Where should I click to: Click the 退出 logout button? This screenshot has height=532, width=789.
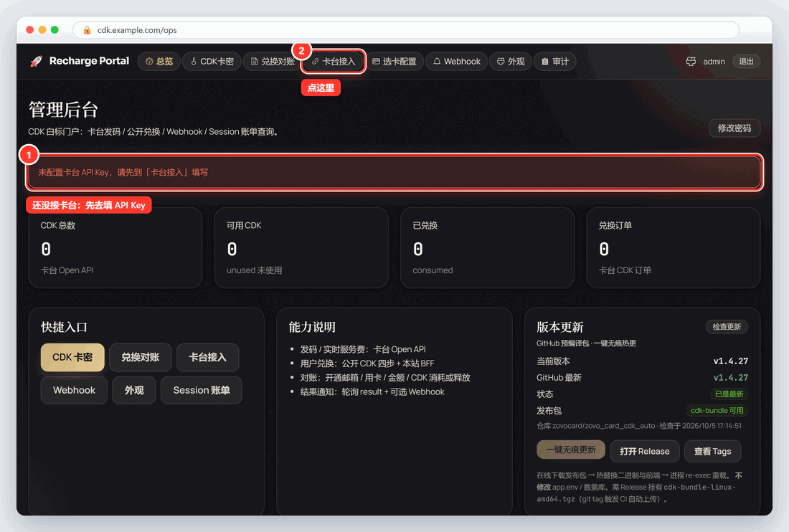click(746, 62)
